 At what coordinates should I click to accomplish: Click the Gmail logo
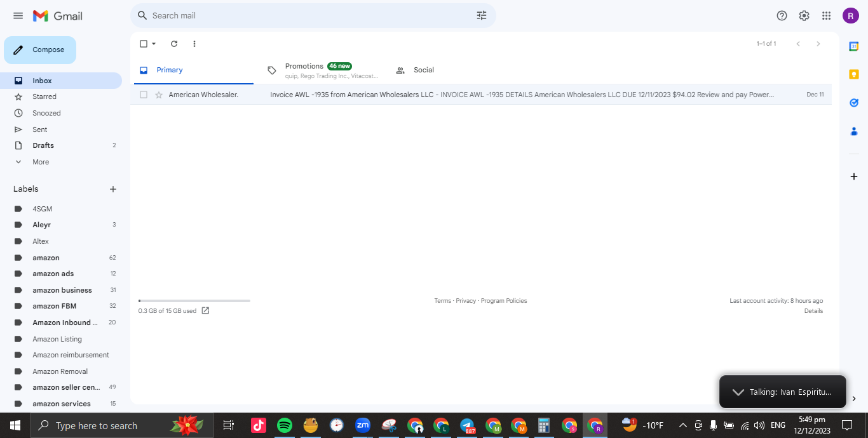58,16
